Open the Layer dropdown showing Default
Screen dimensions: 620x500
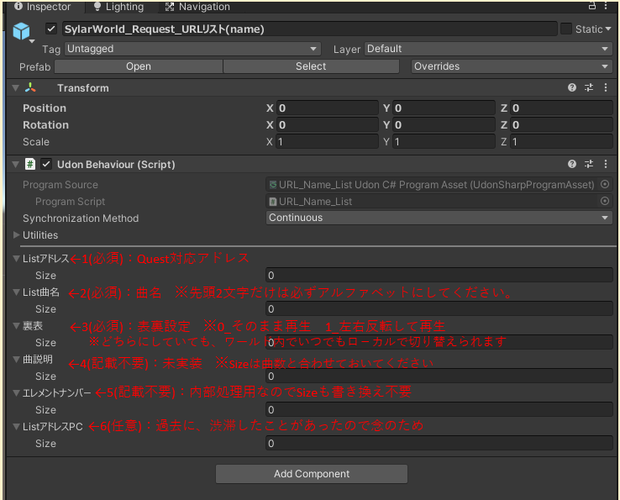click(488, 49)
